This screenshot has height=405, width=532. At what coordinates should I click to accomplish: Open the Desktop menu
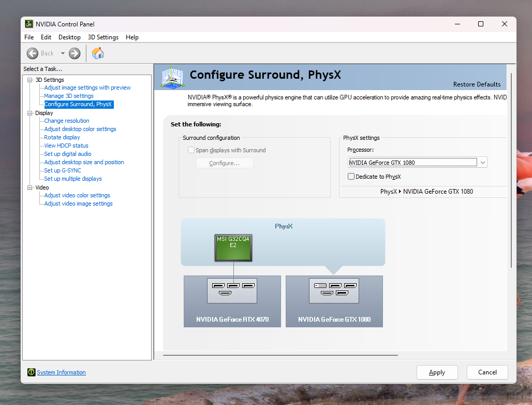pyautogui.click(x=69, y=37)
